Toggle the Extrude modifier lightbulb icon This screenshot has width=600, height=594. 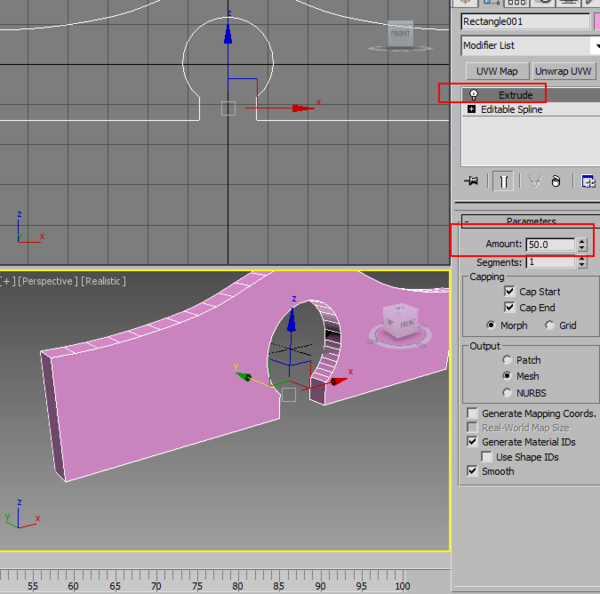(x=474, y=95)
